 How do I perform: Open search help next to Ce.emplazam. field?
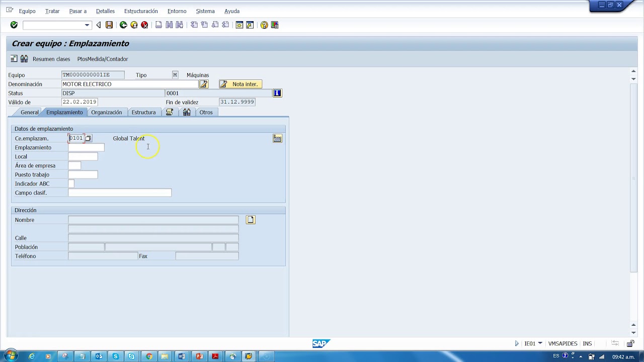pos(88,138)
